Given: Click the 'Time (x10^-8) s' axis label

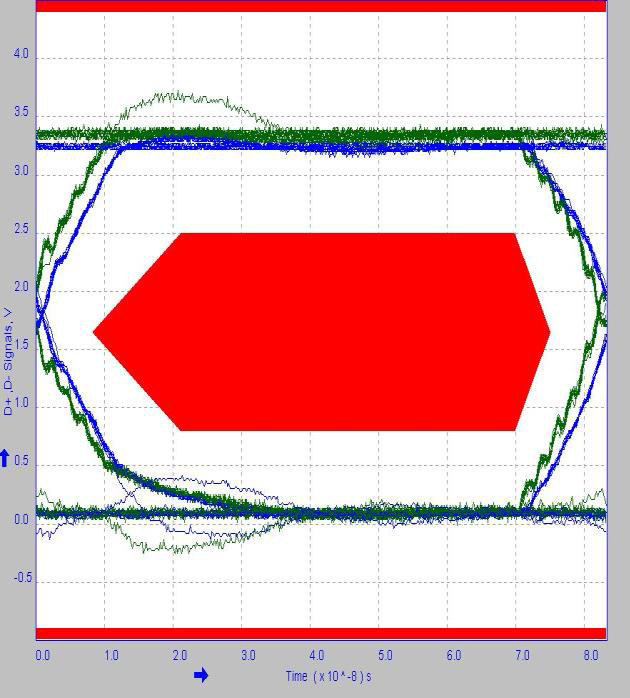Looking at the screenshot, I should (328, 677).
